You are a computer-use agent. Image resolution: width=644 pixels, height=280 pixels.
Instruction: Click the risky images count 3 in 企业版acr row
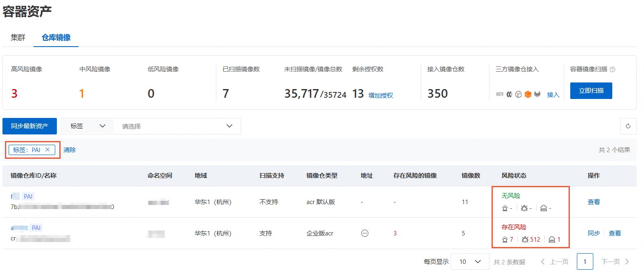point(395,233)
